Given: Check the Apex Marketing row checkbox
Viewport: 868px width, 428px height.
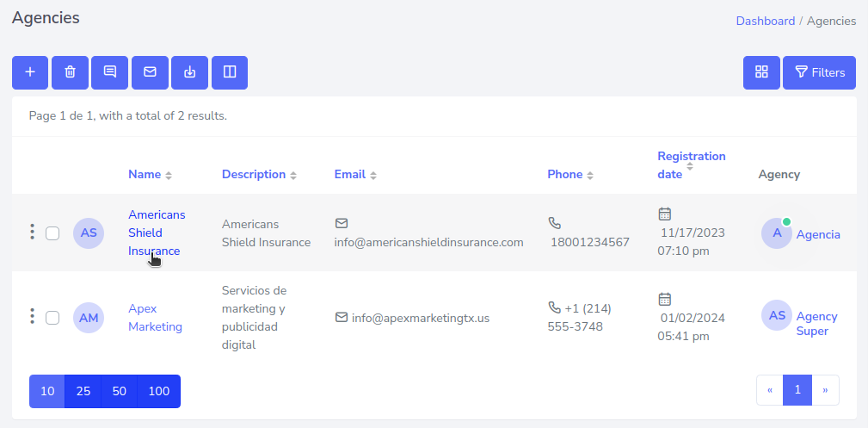Looking at the screenshot, I should point(52,317).
